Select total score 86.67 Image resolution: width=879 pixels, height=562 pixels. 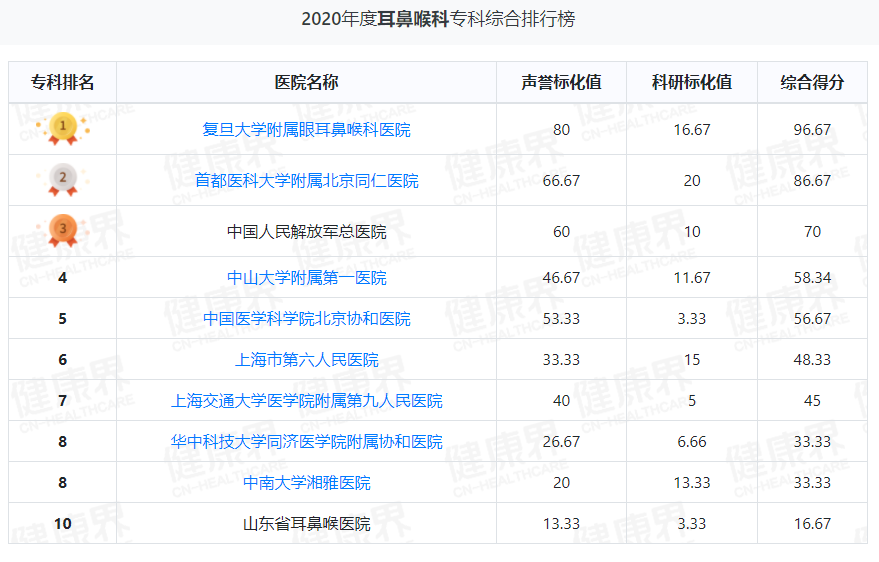coord(812,180)
